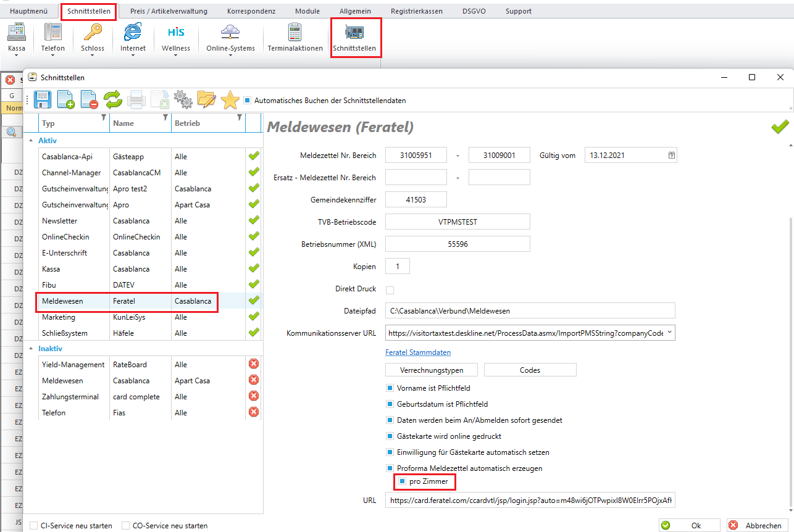Click green check in the Schließsystem Häfele row
The width and height of the screenshot is (794, 532).
point(253,333)
